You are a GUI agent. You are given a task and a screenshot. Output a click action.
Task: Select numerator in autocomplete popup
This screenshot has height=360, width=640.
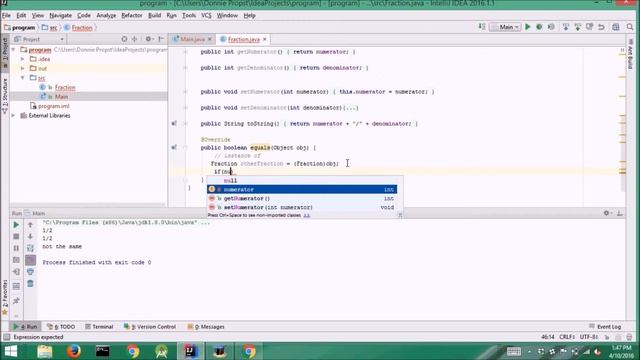302,189
